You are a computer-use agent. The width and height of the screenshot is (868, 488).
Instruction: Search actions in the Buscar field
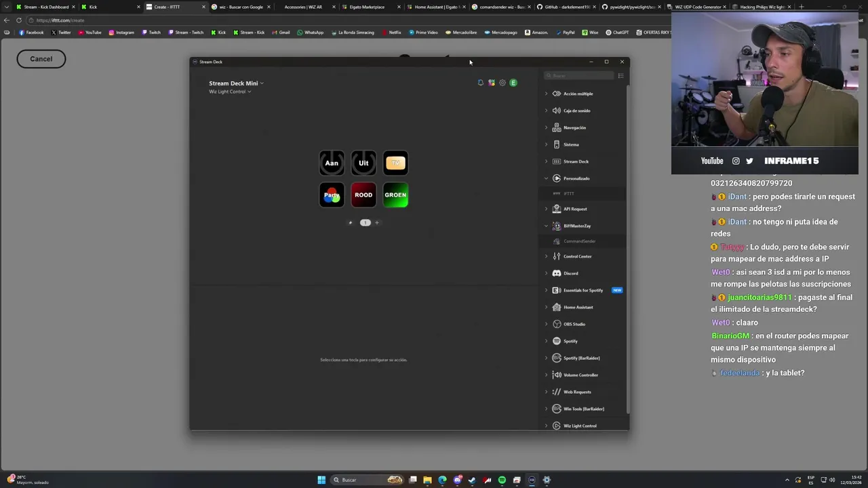(x=580, y=76)
